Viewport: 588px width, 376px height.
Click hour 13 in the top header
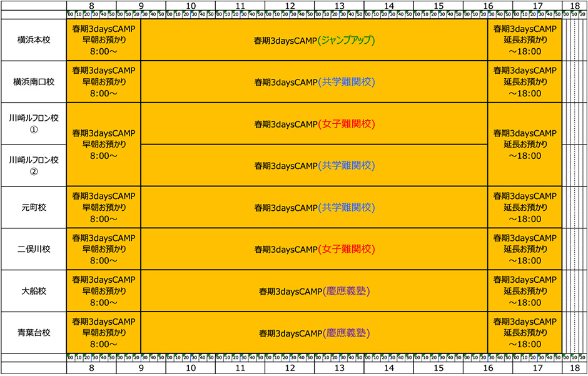pos(340,6)
